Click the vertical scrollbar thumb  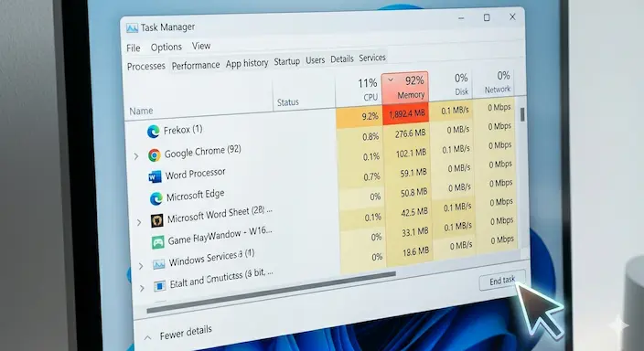(x=522, y=114)
